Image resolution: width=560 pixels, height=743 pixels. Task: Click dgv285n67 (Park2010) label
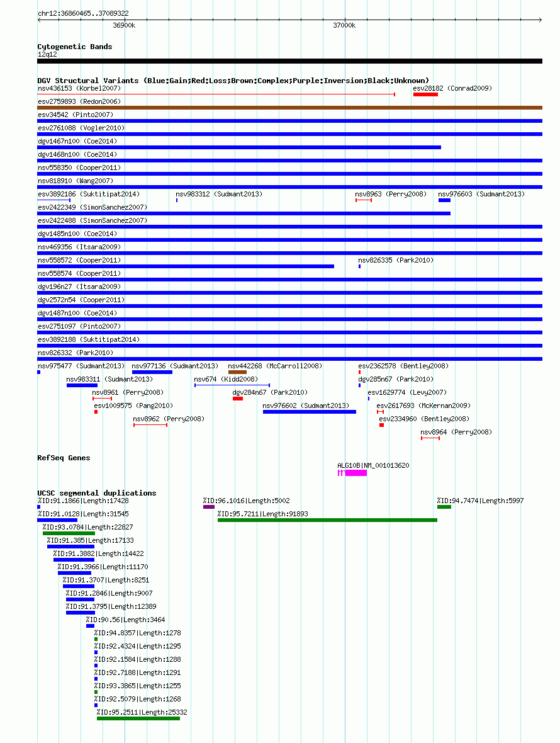click(395, 380)
